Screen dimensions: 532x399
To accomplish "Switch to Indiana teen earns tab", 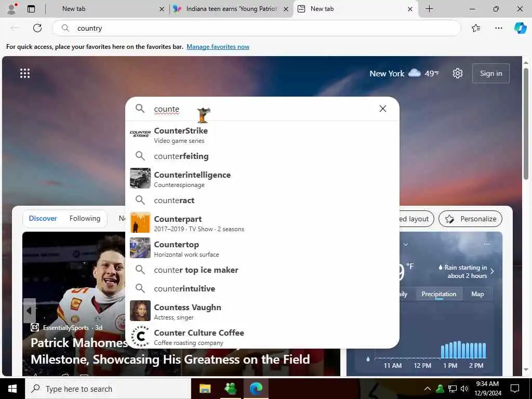I will 231,9.
